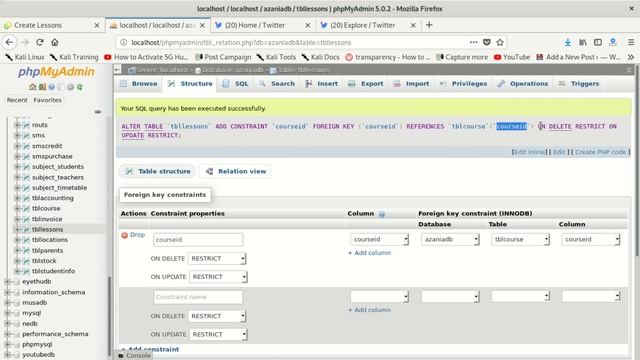The width and height of the screenshot is (640, 360).
Task: Open the Firefox hamburger menu
Action: [631, 42]
